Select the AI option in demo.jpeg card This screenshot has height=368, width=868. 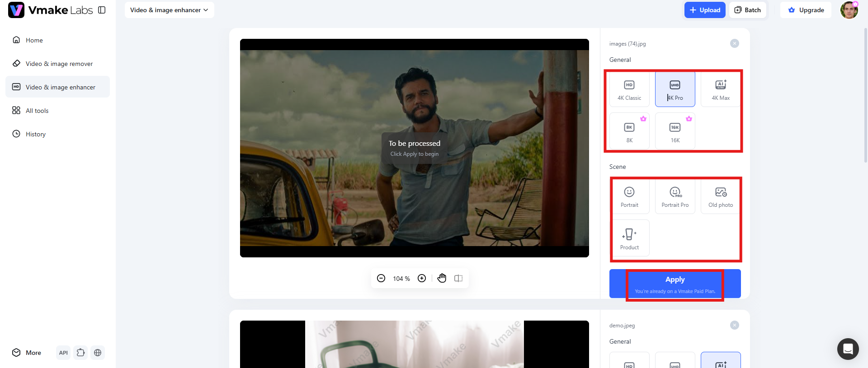tap(721, 360)
